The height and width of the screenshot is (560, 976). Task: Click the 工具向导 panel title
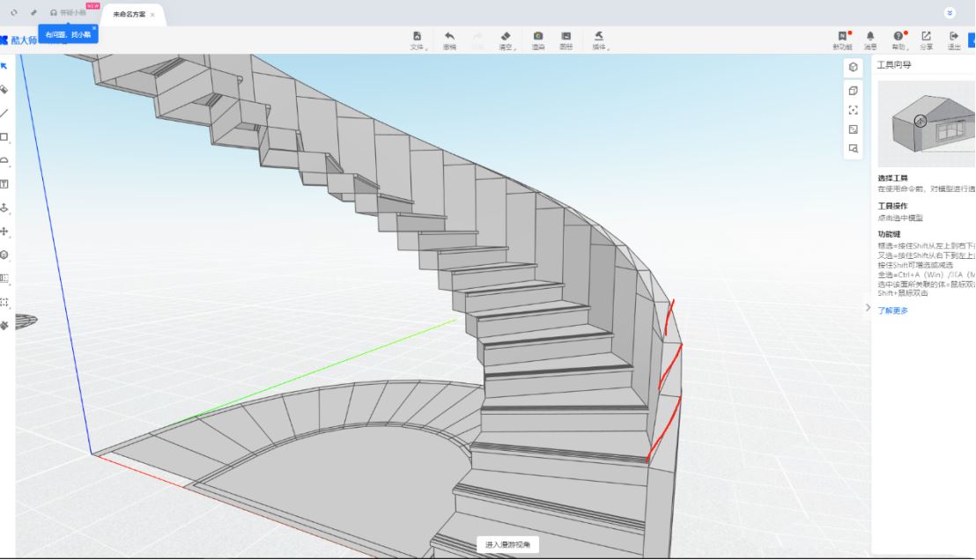coord(894,64)
